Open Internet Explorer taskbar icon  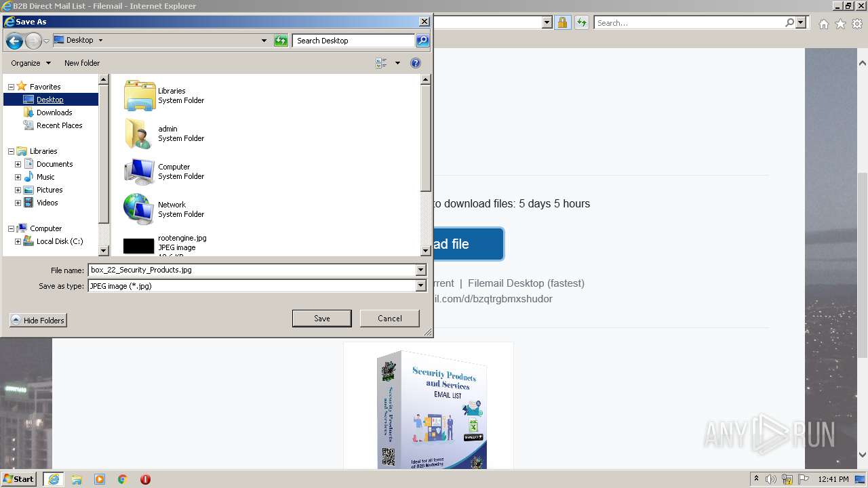(54, 479)
